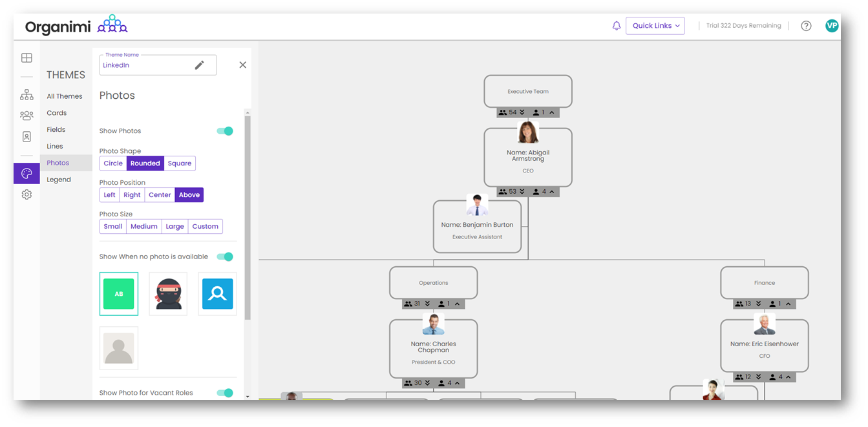Open the Legend themes section
The width and height of the screenshot is (868, 427).
pyautogui.click(x=59, y=180)
